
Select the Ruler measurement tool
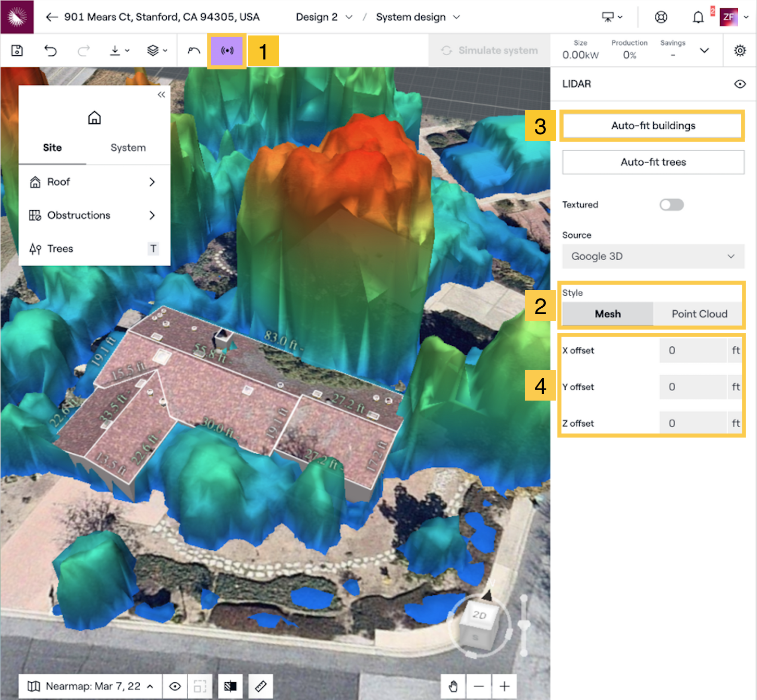(261, 686)
